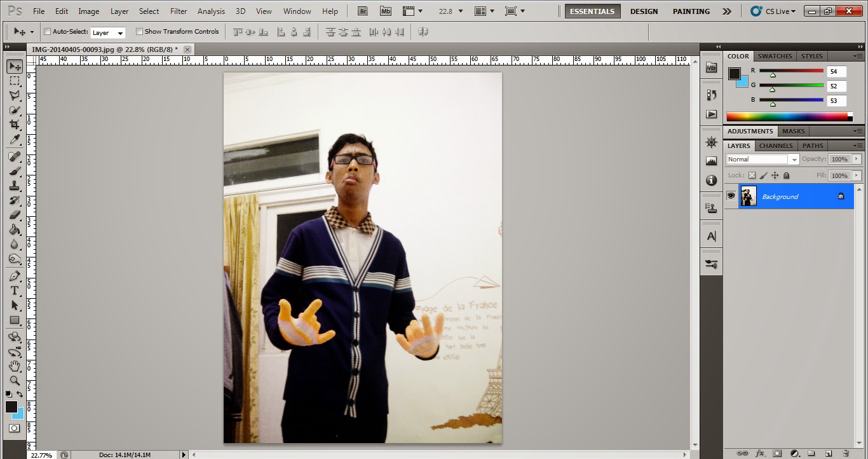Open the Analysis menu
The image size is (868, 459).
point(211,11)
